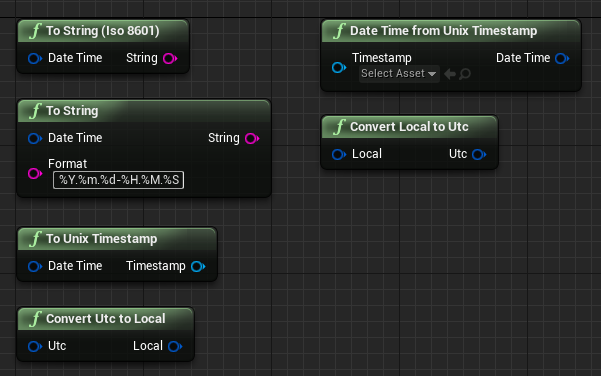This screenshot has height=376, width=601.
Task: Click the function icon of To String (Iso 8601) node
Action: tap(35, 31)
